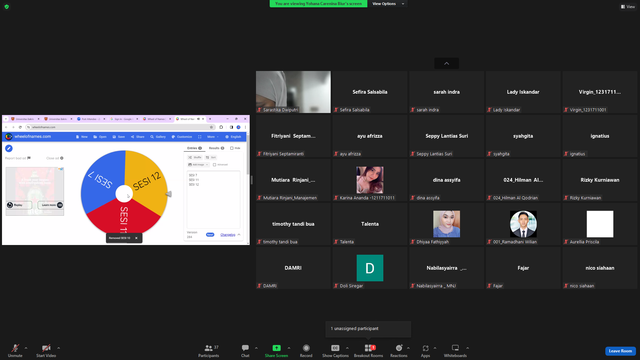The width and height of the screenshot is (640, 360).
Task: Click the 1 unassigned participant notice
Action: click(368, 329)
